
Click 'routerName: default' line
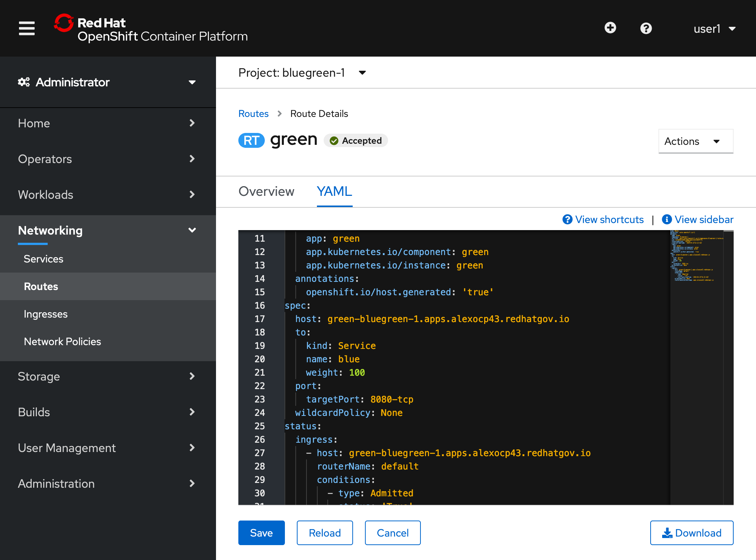click(368, 467)
